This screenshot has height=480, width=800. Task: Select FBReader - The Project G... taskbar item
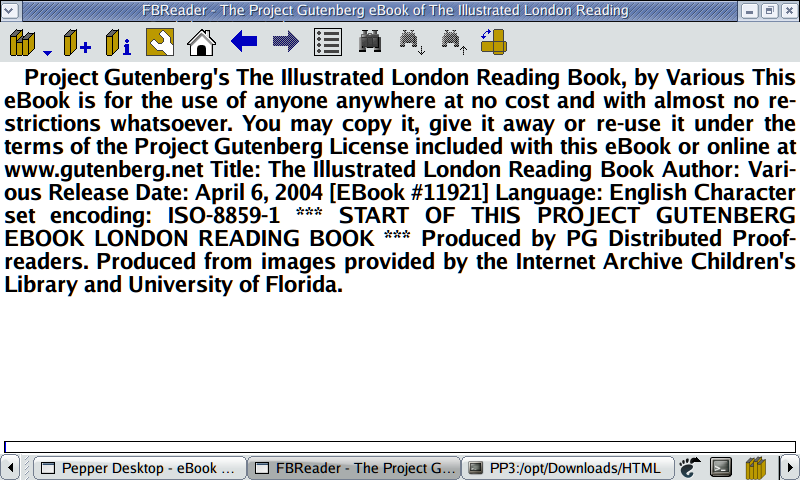(354, 468)
